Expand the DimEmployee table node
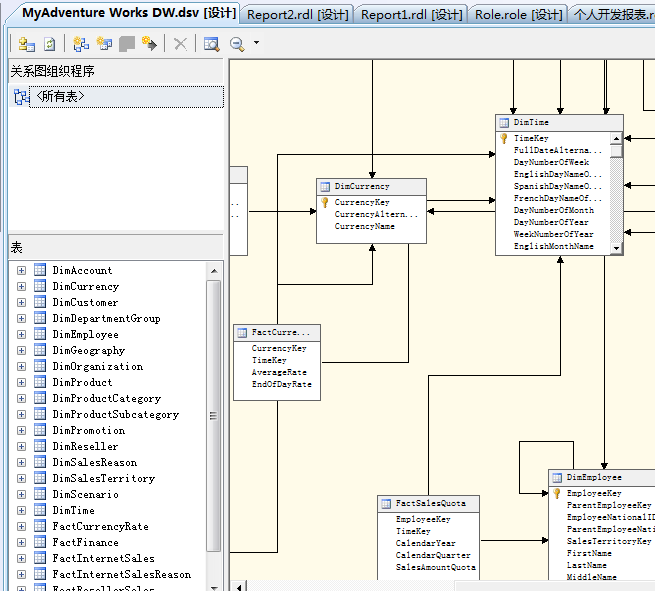This screenshot has width=655, height=591. click(21, 334)
